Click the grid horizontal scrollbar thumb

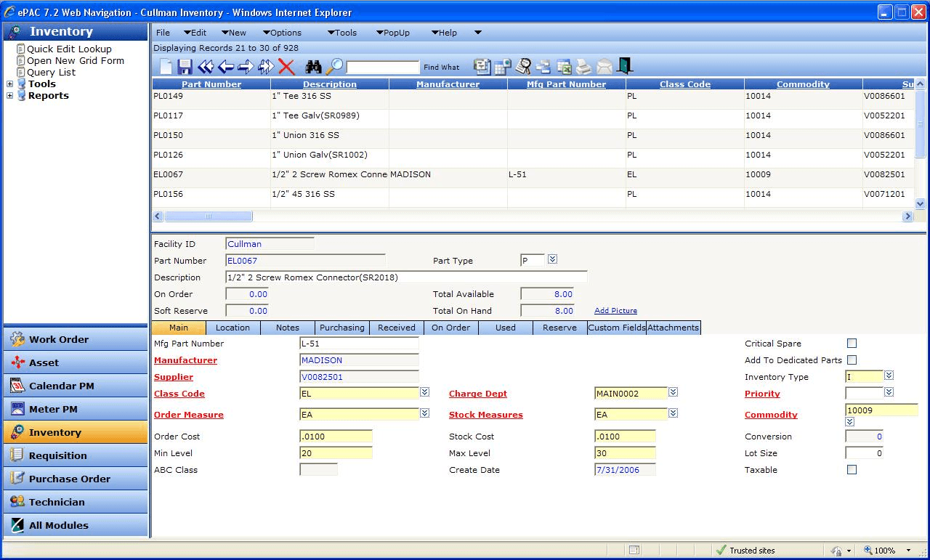click(x=209, y=216)
